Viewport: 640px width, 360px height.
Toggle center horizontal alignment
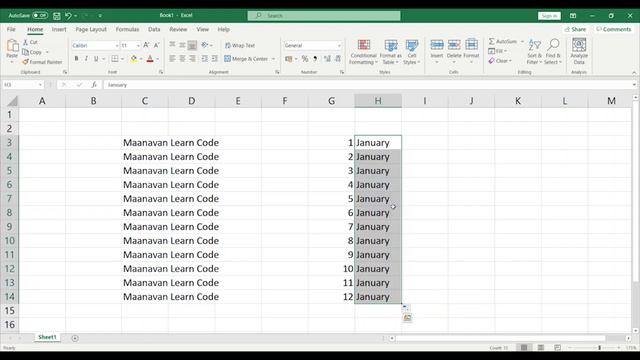(182, 59)
